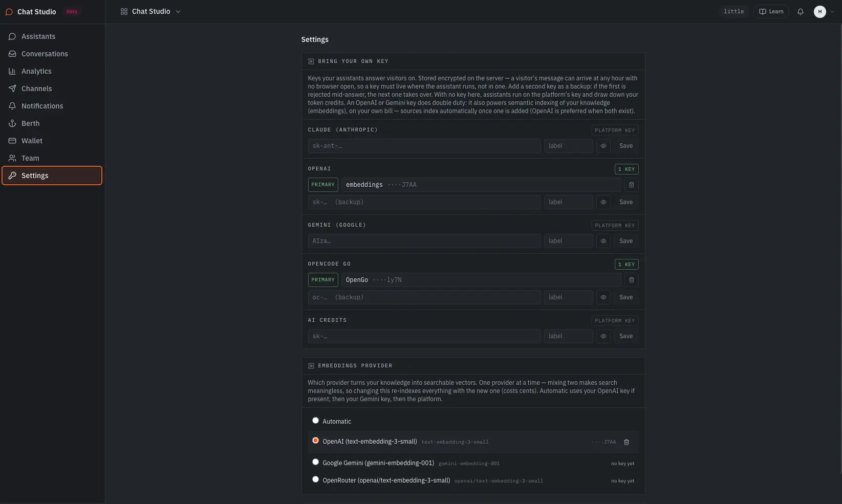Open the Notifications sidebar item
Screen dimensions: 842x504
click(52, 106)
